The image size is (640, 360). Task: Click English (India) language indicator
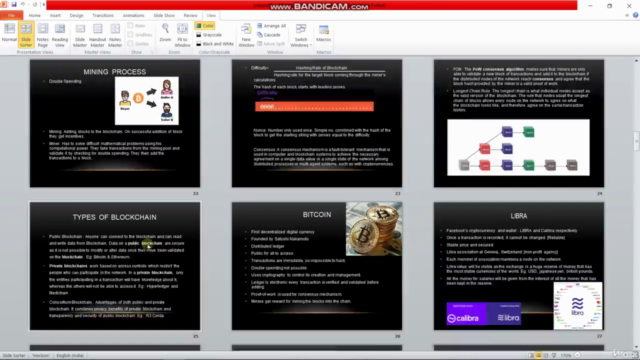[70, 356]
